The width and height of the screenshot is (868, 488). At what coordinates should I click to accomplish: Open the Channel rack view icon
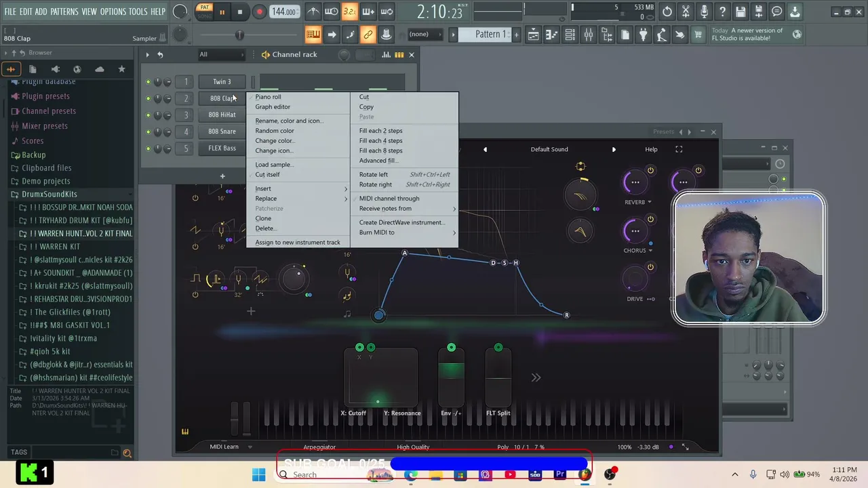click(570, 35)
